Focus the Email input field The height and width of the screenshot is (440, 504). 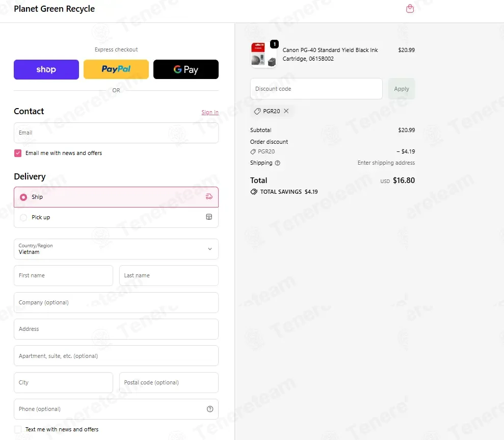[116, 133]
